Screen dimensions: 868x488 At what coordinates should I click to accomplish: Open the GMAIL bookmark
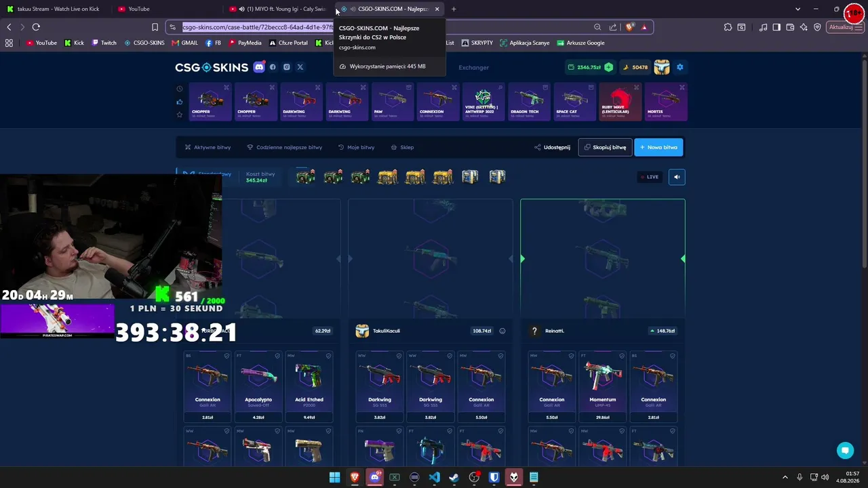pyautogui.click(x=185, y=43)
